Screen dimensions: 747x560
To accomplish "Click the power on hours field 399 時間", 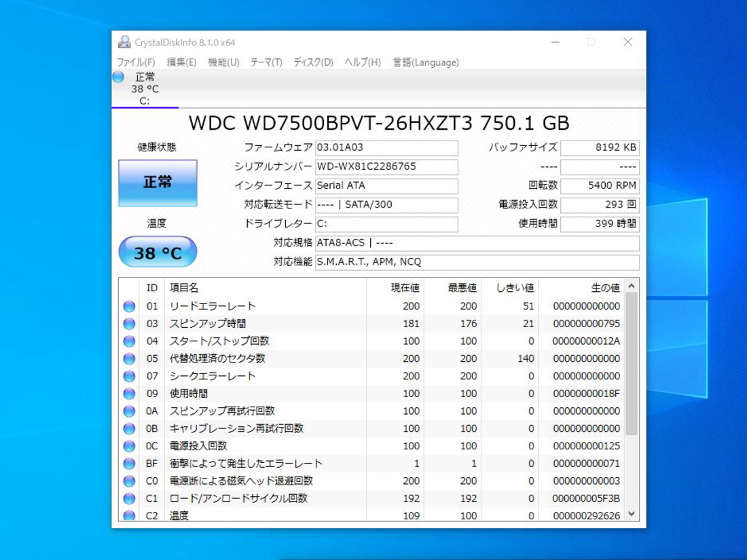I will 600,224.
